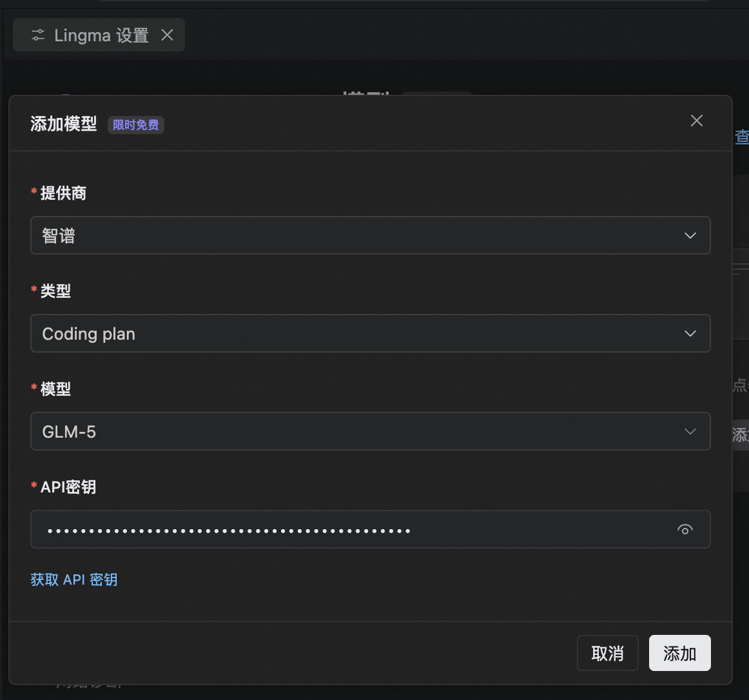Click the 模型 field label
Viewport: 749px width, 700px height.
(x=55, y=389)
